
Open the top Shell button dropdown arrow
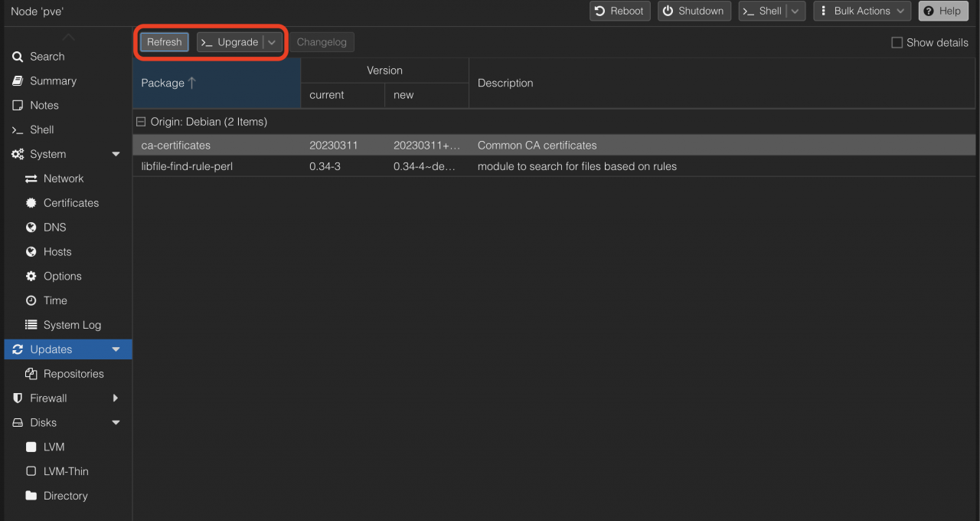[x=795, y=11]
